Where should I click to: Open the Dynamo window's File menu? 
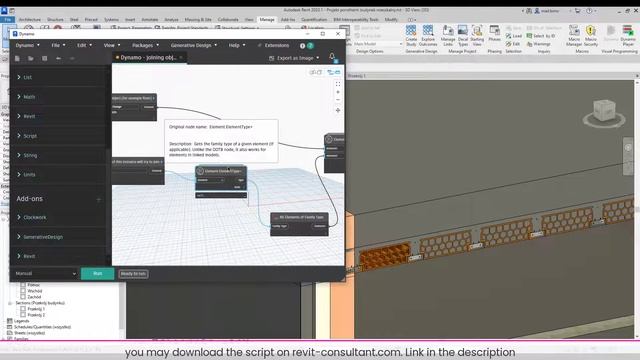coord(58,45)
